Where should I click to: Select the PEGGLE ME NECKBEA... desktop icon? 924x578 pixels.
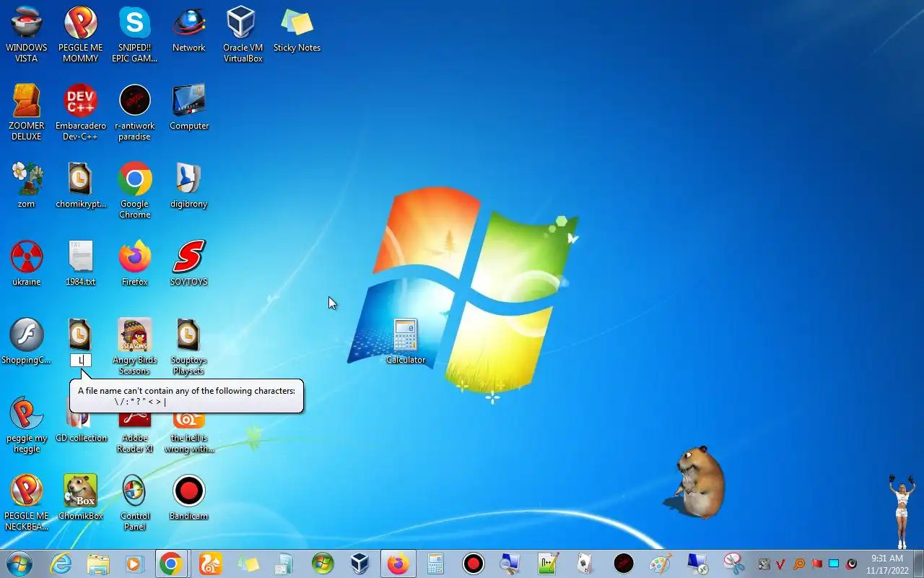pos(27,503)
